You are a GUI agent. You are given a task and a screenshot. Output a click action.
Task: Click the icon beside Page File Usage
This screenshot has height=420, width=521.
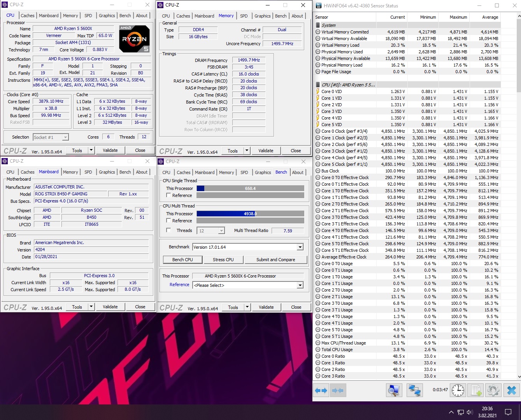click(x=318, y=72)
